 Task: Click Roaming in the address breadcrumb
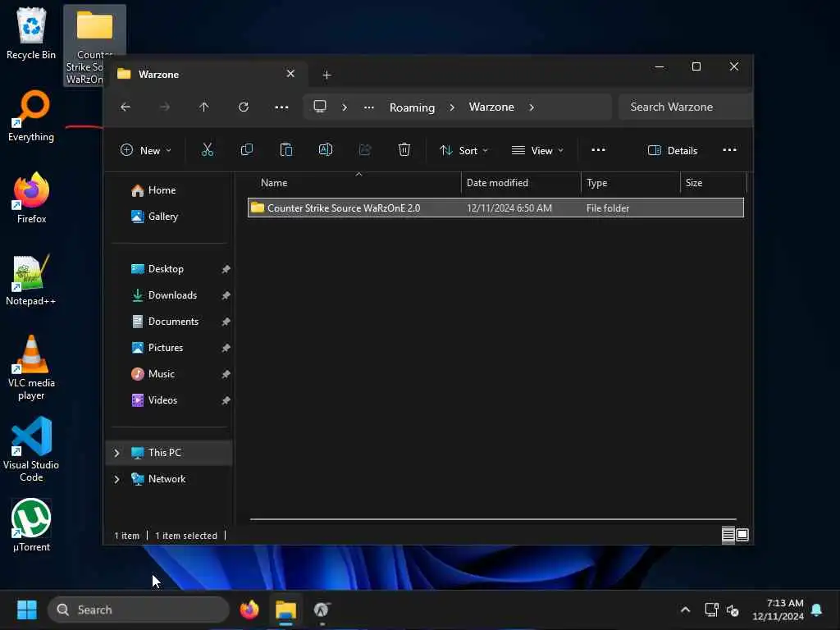tap(412, 107)
